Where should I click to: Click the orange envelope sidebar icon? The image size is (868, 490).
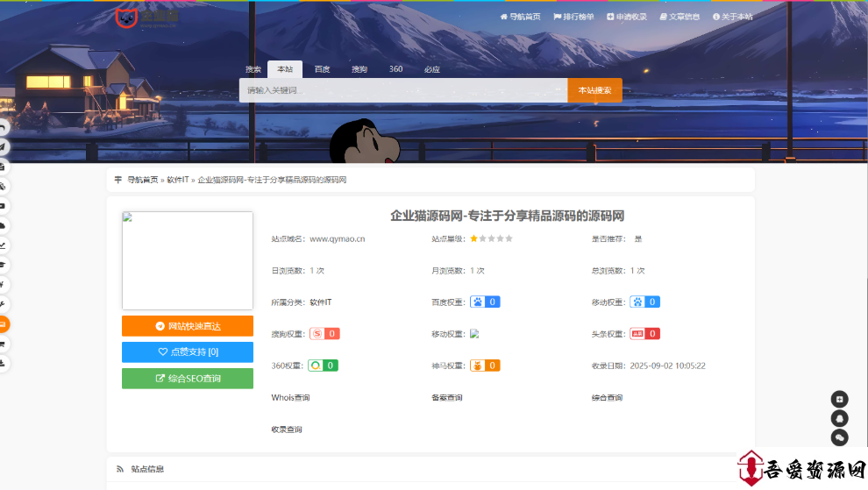[4, 324]
